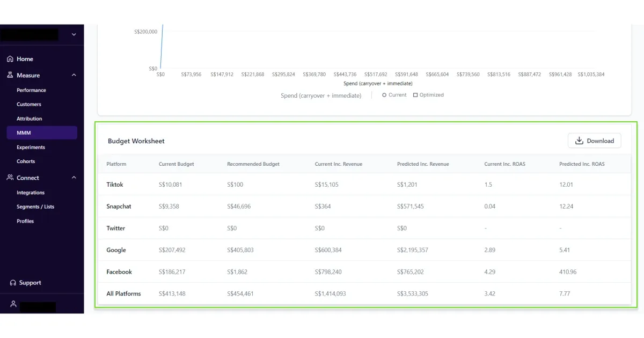Click Tiktok predicted ROAS 12.01
The height and width of the screenshot is (338, 644).
point(566,185)
